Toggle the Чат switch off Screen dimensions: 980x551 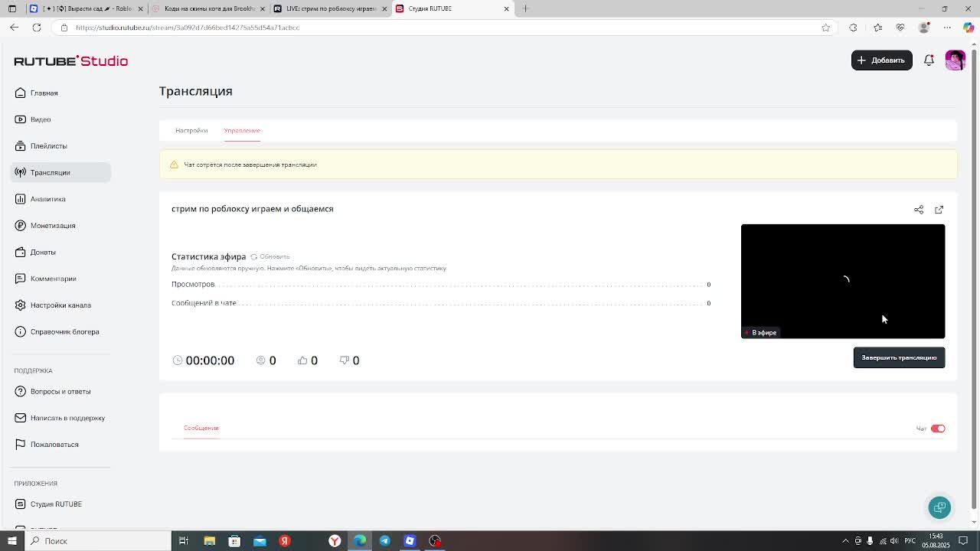click(x=938, y=429)
